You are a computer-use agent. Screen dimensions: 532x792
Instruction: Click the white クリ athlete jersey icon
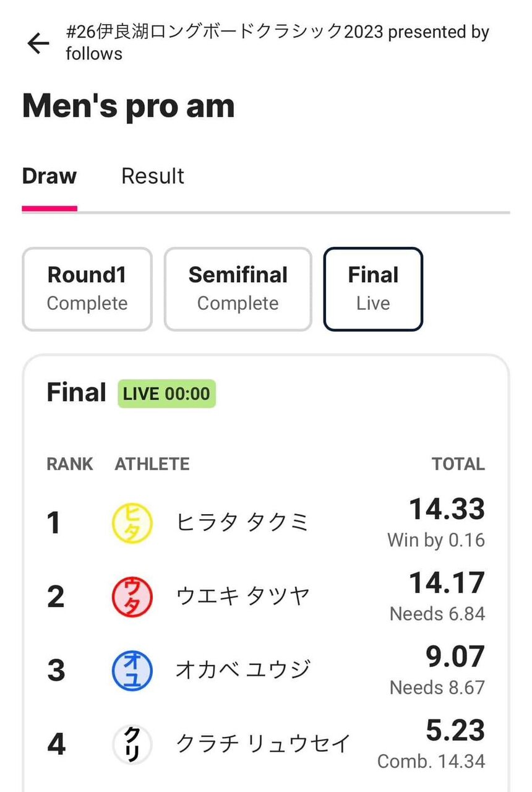pos(132,744)
